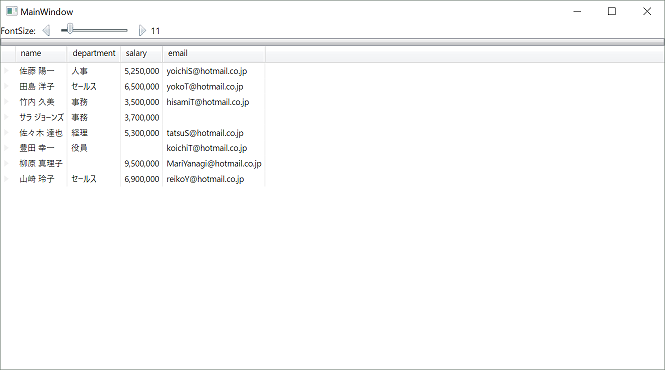This screenshot has width=665, height=370.
Task: Click email cell yoichiS@hotmail.co.jp
Action: 214,71
